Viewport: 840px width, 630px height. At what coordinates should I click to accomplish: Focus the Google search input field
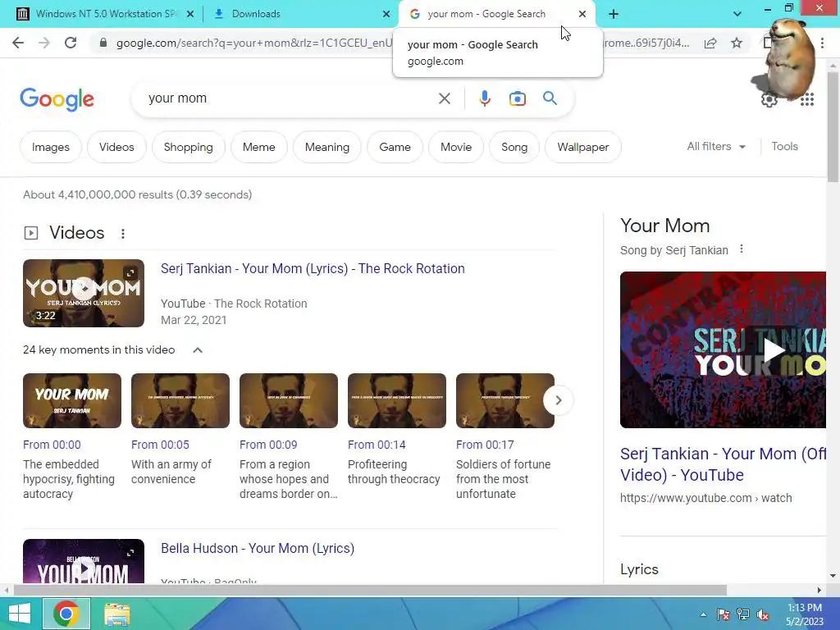click(x=290, y=98)
